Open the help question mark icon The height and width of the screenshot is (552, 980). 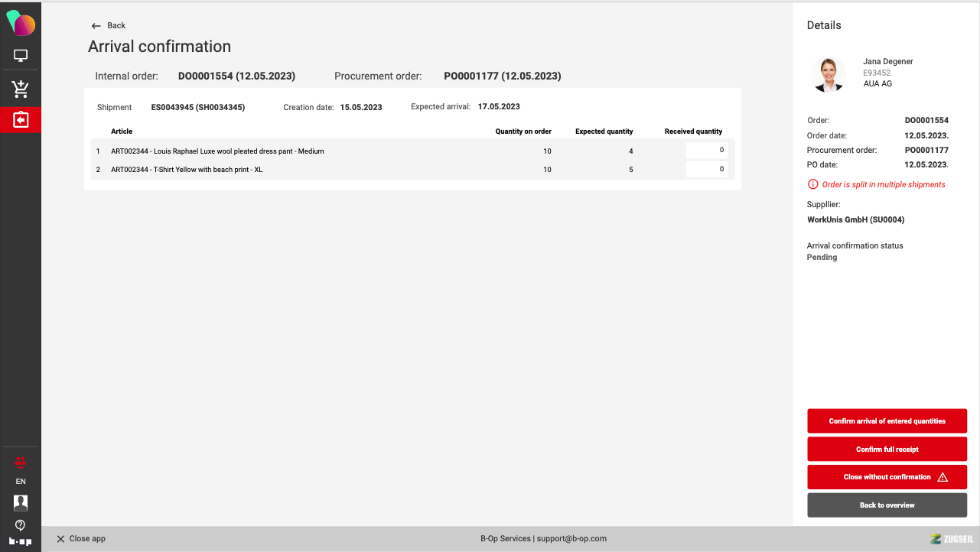click(x=21, y=524)
